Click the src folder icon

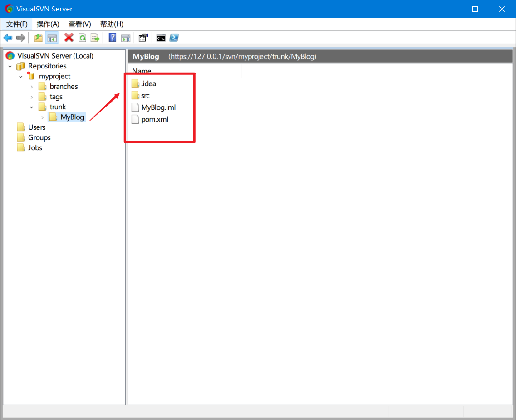[135, 95]
